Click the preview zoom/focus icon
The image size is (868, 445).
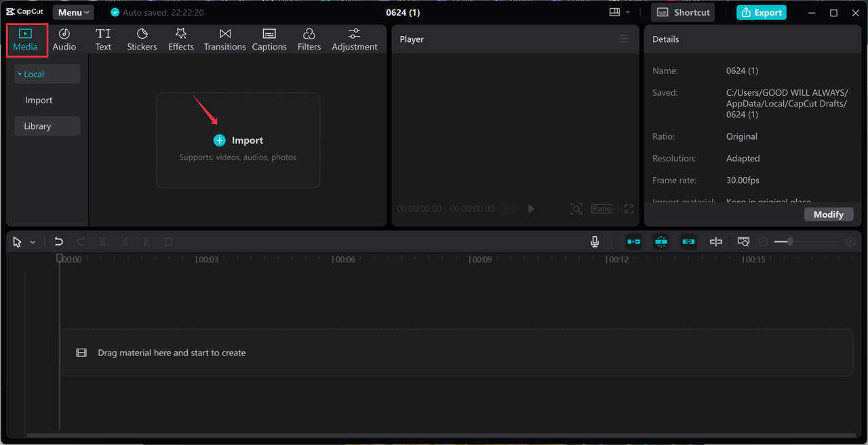click(x=576, y=209)
